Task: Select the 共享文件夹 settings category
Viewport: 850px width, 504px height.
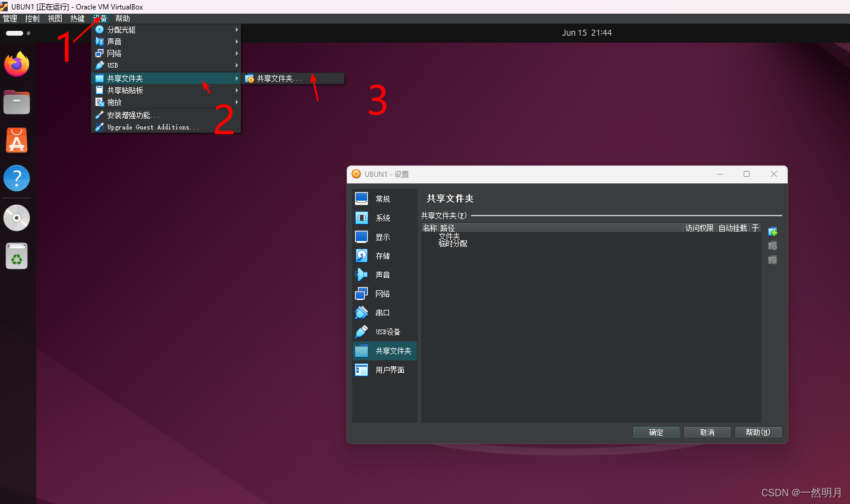Action: click(385, 351)
